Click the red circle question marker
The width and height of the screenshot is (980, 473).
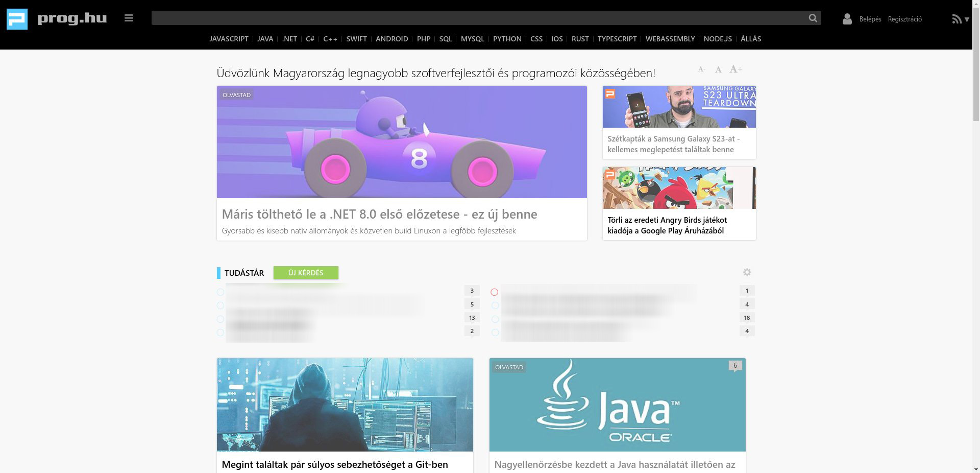point(494,292)
